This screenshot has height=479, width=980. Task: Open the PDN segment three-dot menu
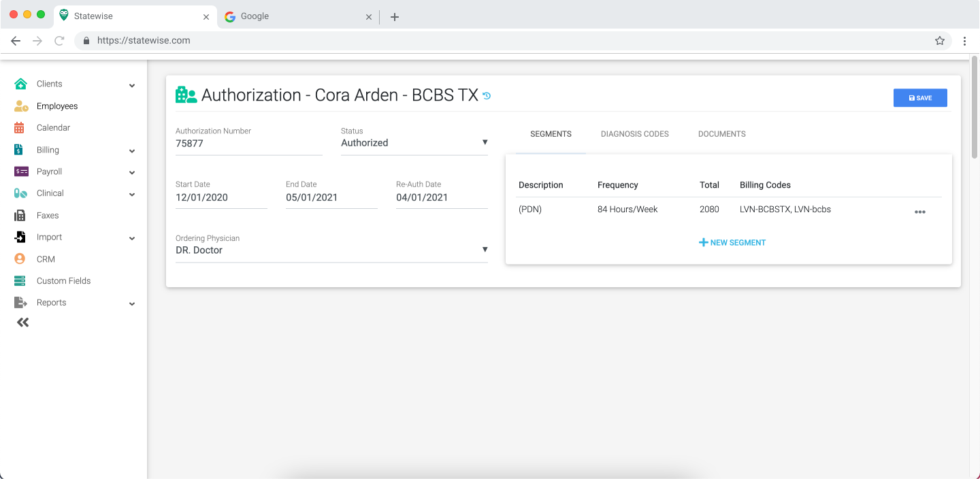click(920, 212)
